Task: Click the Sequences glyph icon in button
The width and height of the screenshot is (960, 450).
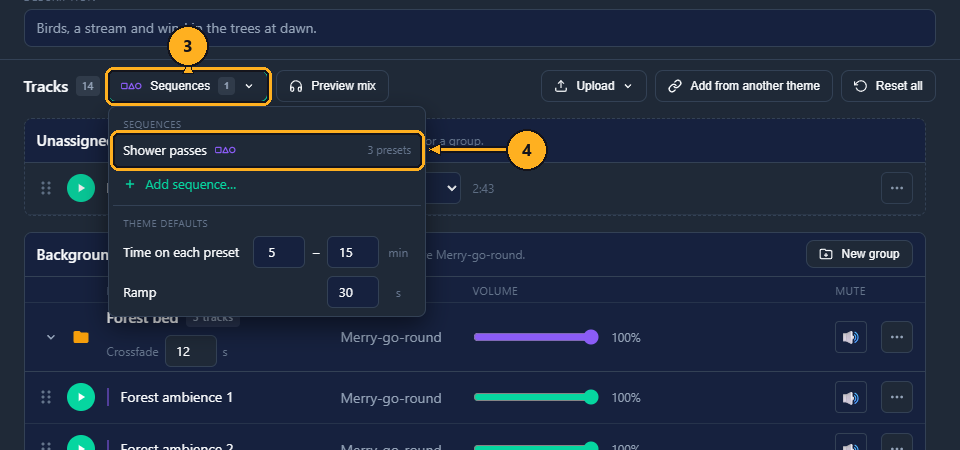Action: click(131, 86)
